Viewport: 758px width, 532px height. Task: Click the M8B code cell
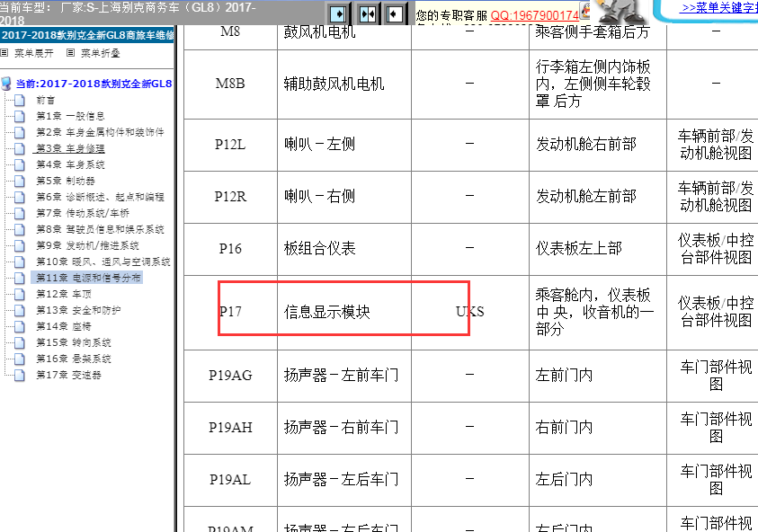(230, 84)
